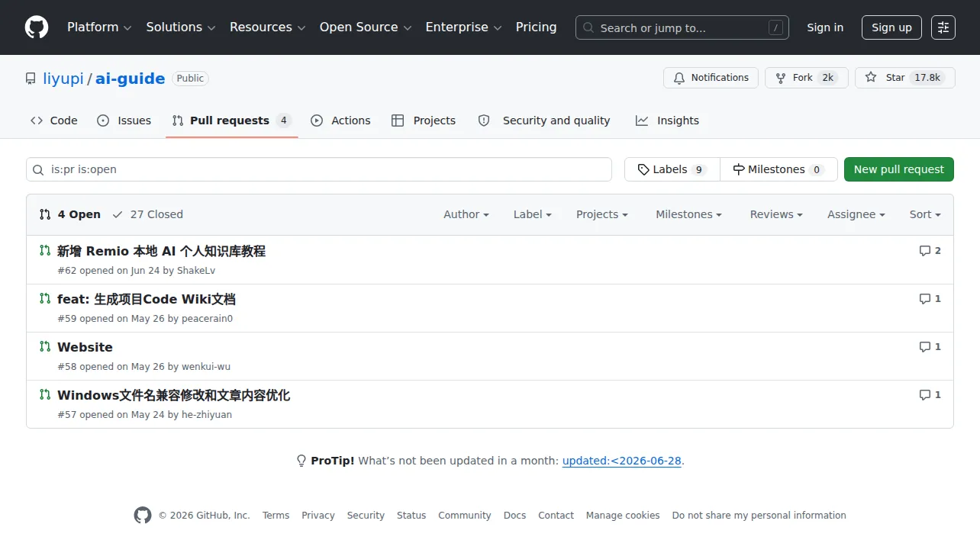Expand the Enterprise menu

tap(464, 27)
